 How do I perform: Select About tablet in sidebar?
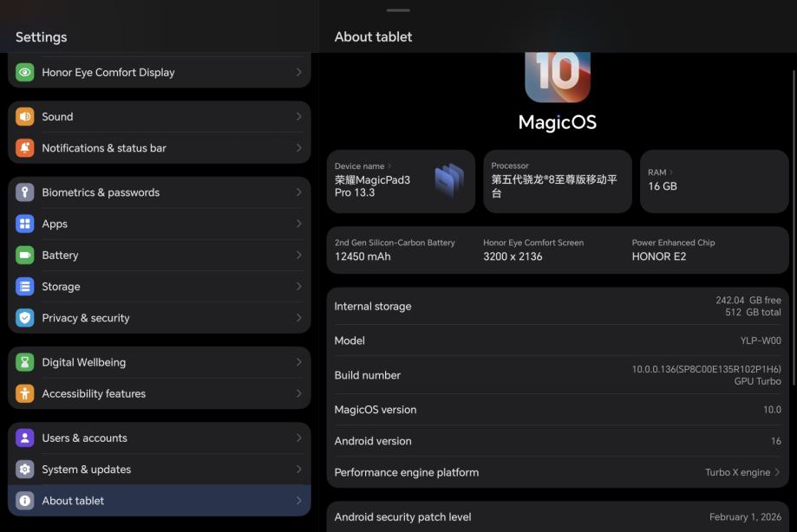(x=159, y=501)
